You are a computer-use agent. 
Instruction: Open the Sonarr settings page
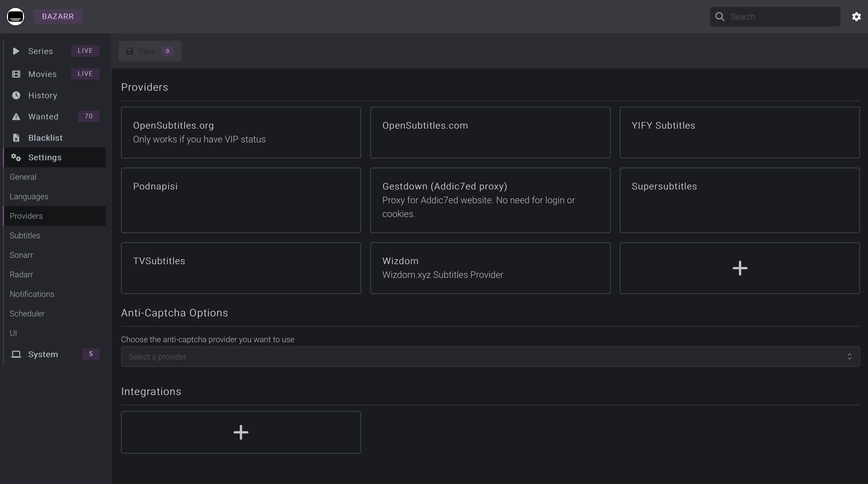21,255
